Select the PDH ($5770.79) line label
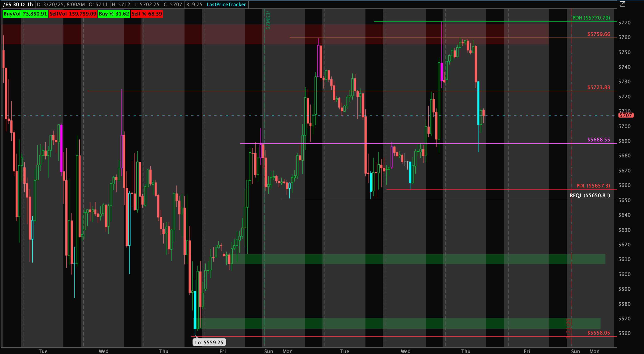Viewport: 644px width, 354px height. [x=591, y=18]
